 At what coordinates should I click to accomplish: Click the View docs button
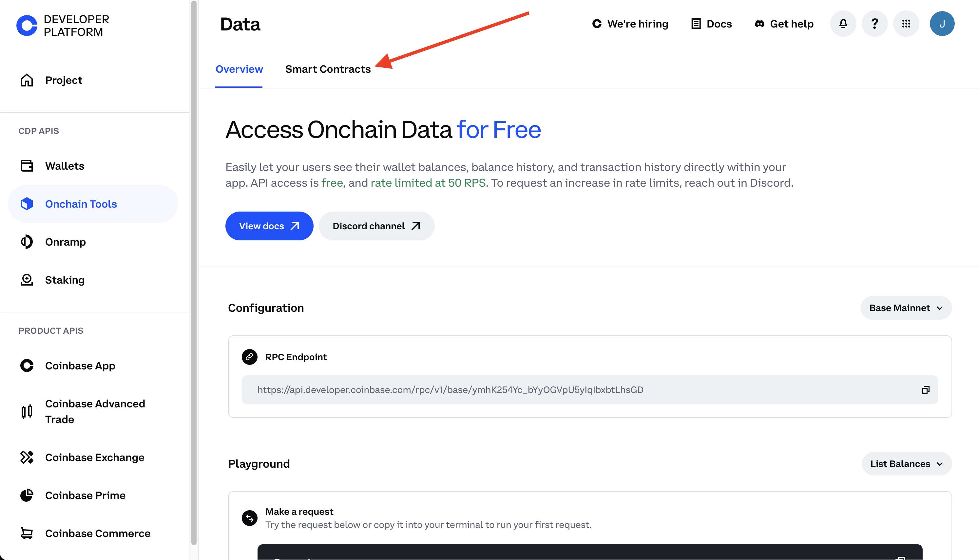[269, 226]
